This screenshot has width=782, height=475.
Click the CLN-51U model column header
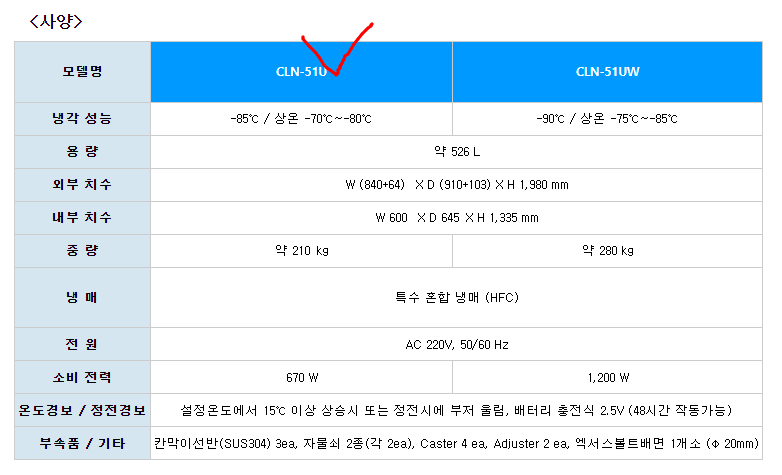coord(300,72)
